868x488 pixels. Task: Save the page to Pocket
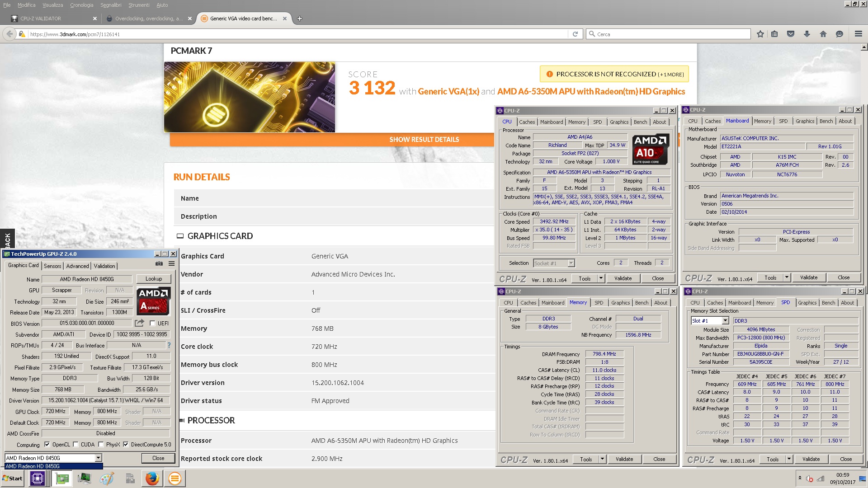(x=791, y=34)
